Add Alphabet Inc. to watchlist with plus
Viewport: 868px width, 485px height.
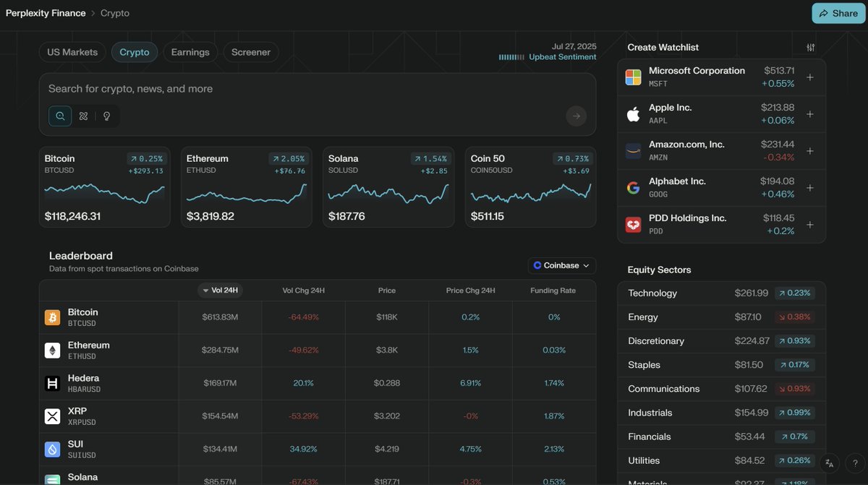[809, 188]
